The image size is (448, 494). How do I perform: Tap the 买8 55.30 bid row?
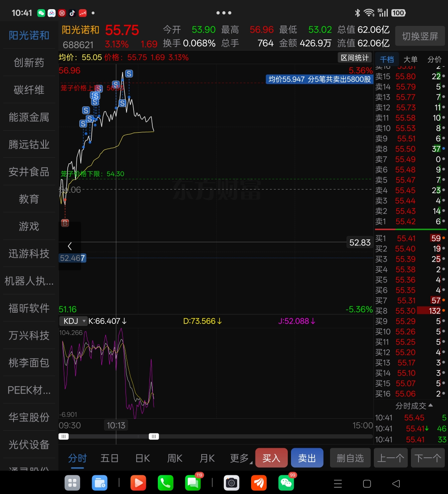tap(410, 311)
